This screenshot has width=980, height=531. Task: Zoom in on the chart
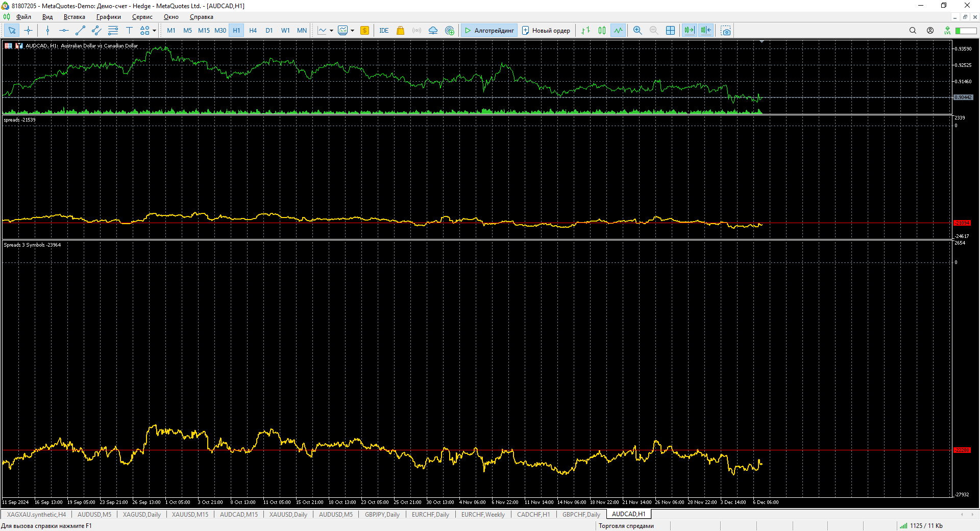(x=638, y=31)
